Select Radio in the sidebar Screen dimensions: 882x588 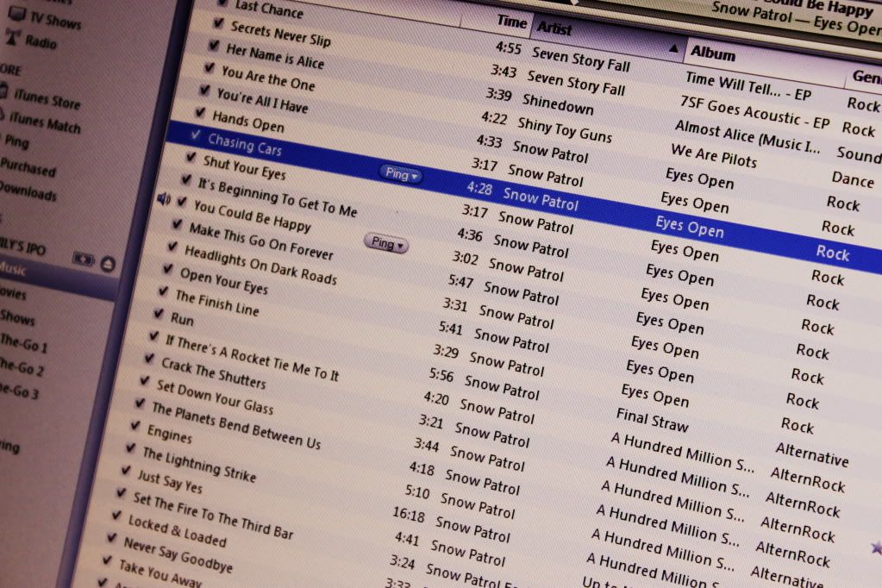(x=41, y=41)
